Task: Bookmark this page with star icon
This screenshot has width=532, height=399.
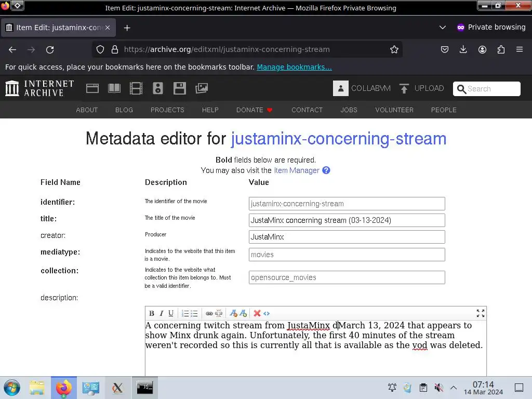Action: tap(394, 49)
